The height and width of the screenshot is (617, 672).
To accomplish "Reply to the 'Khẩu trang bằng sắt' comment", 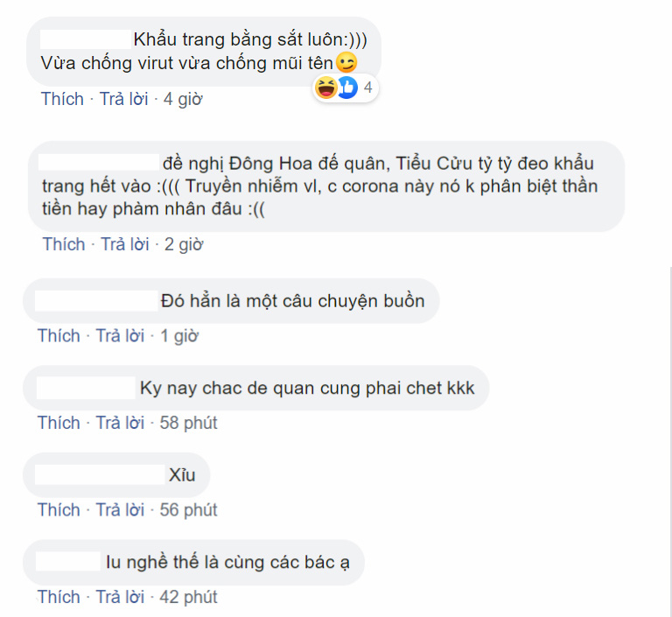I will (124, 99).
